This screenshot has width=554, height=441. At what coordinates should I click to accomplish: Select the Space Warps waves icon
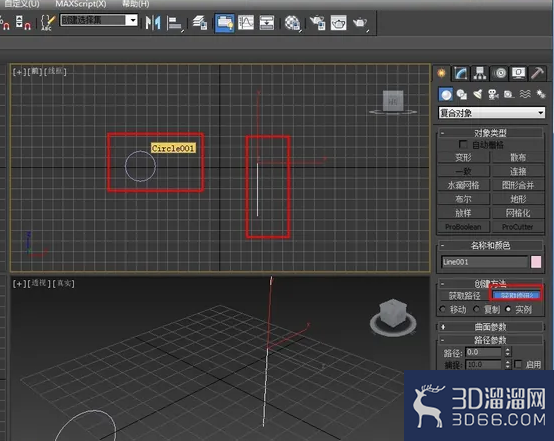click(x=525, y=94)
